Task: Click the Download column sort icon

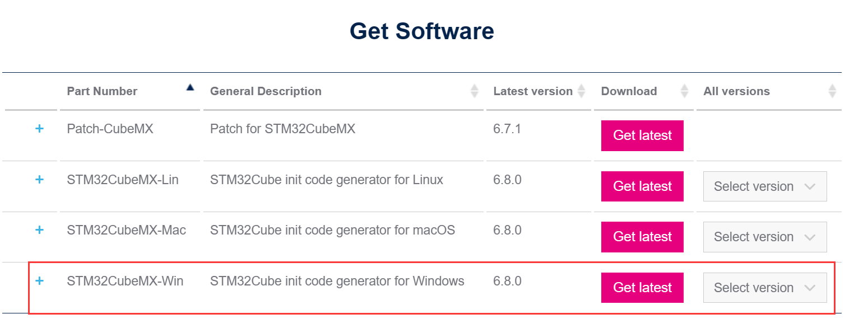Action: click(684, 91)
